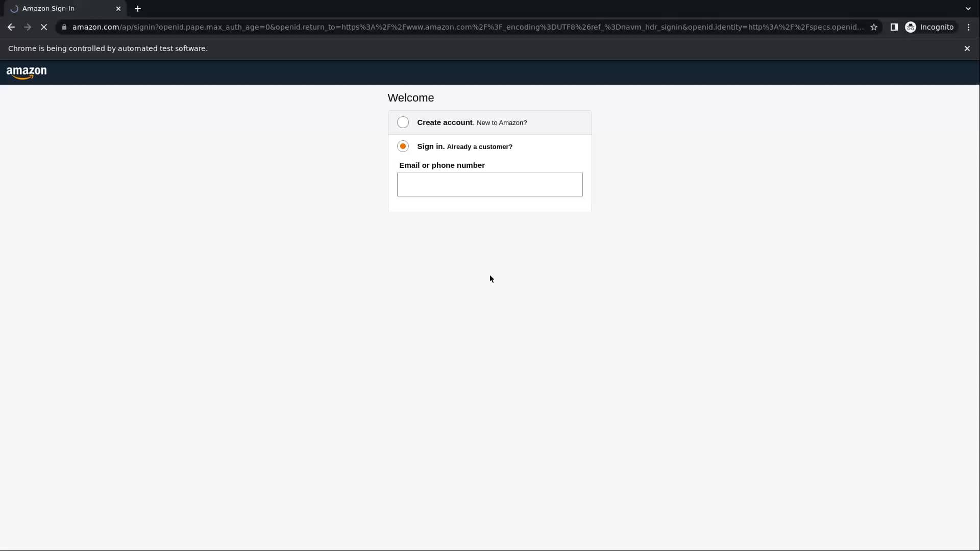Click the browser forward arrow

click(x=28, y=27)
